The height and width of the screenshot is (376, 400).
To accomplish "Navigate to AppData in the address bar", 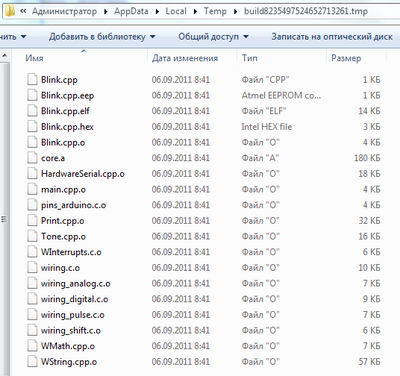I will pyautogui.click(x=131, y=11).
